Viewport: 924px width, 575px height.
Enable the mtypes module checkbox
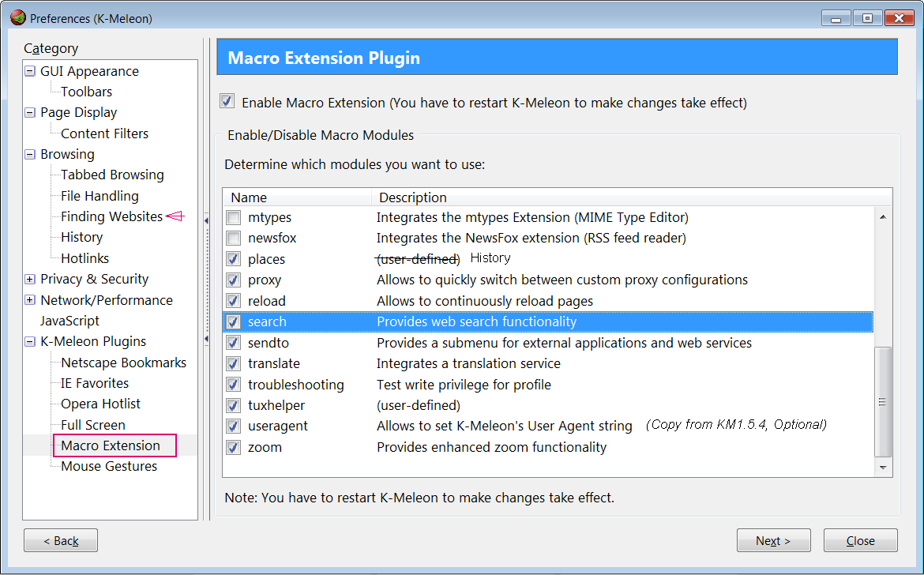234,217
